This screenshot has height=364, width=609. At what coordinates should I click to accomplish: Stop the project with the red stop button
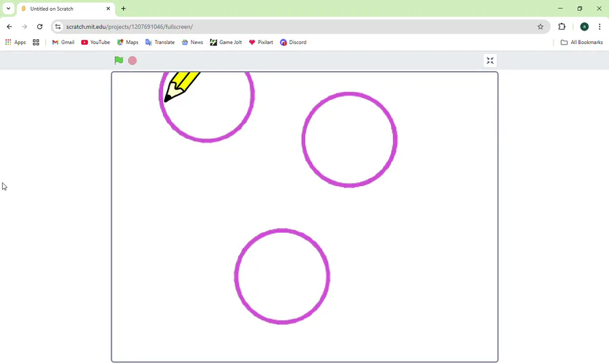coord(133,61)
